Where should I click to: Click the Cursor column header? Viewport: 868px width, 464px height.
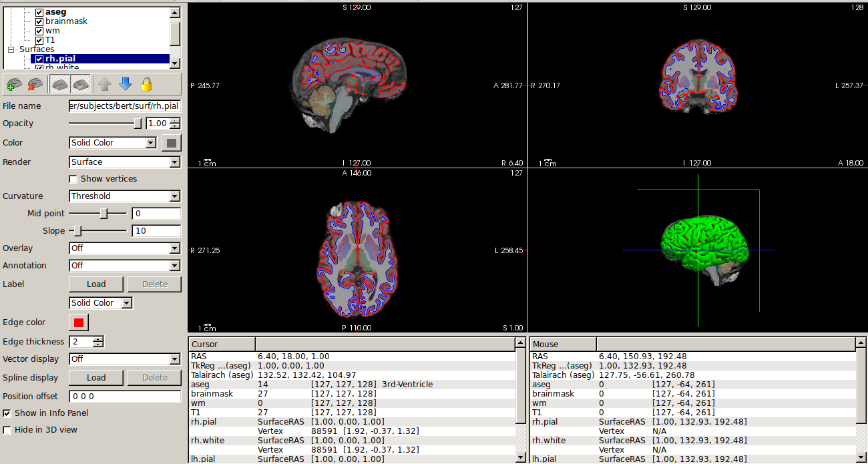[222, 344]
